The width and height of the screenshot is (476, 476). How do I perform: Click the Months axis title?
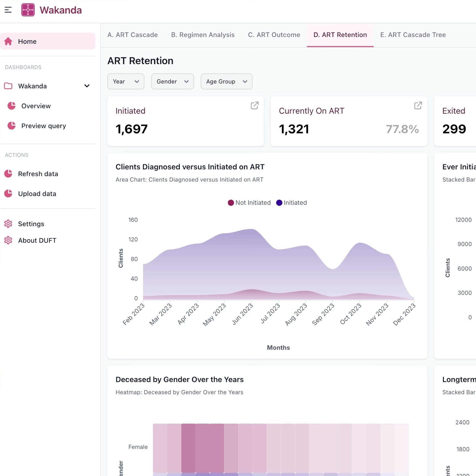tap(279, 347)
